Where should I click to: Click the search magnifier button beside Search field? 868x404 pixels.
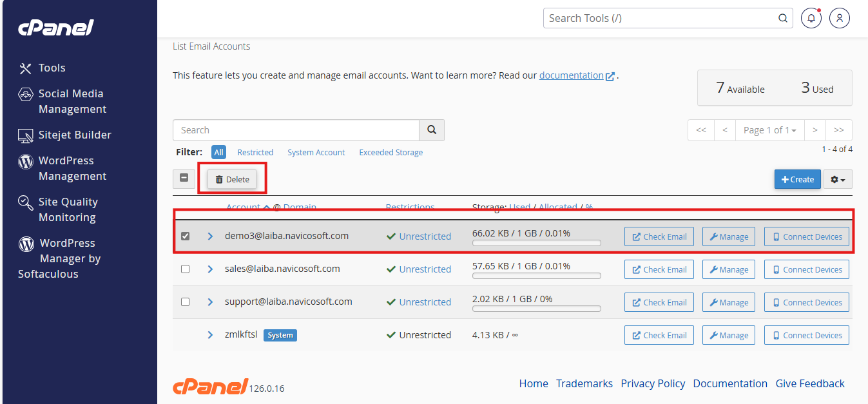pyautogui.click(x=432, y=130)
